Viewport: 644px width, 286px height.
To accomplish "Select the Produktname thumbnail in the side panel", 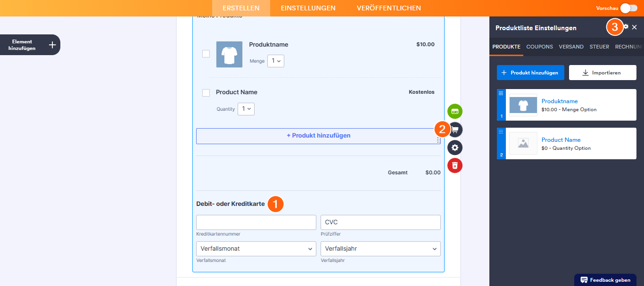I will (523, 105).
